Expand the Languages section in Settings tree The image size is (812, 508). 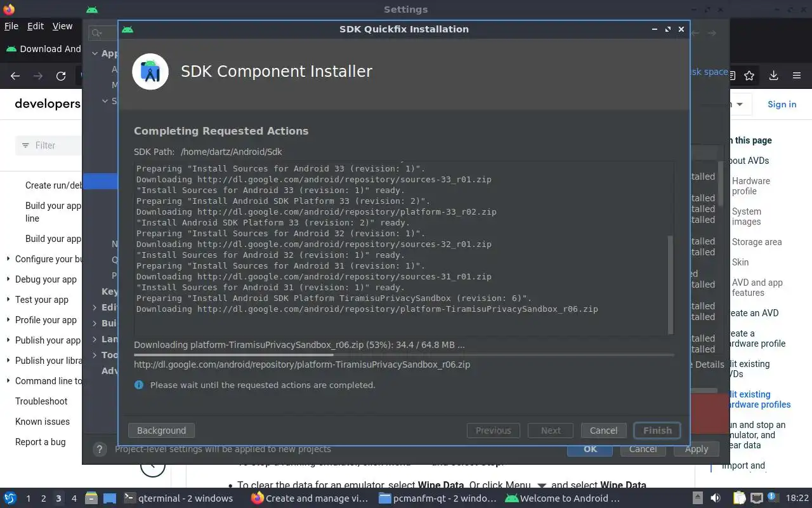tap(95, 339)
